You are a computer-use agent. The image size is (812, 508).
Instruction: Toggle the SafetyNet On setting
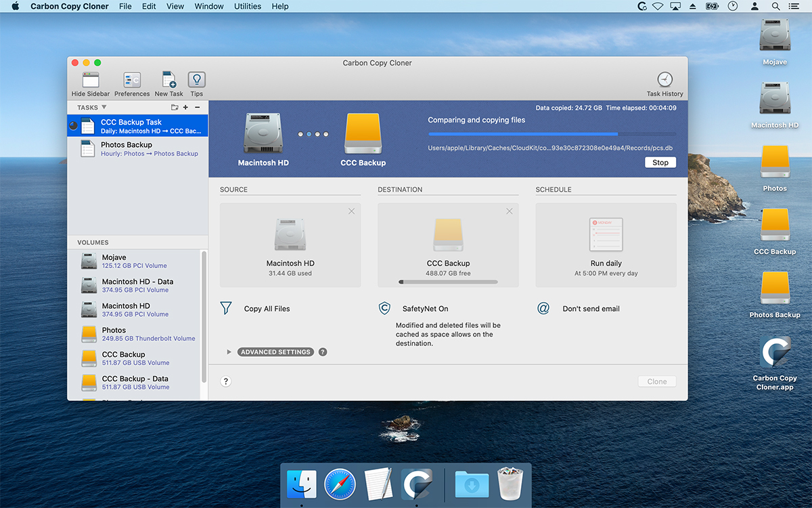[425, 309]
